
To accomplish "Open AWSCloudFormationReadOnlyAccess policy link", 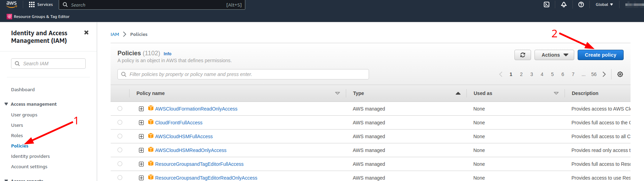I will click(x=196, y=109).
